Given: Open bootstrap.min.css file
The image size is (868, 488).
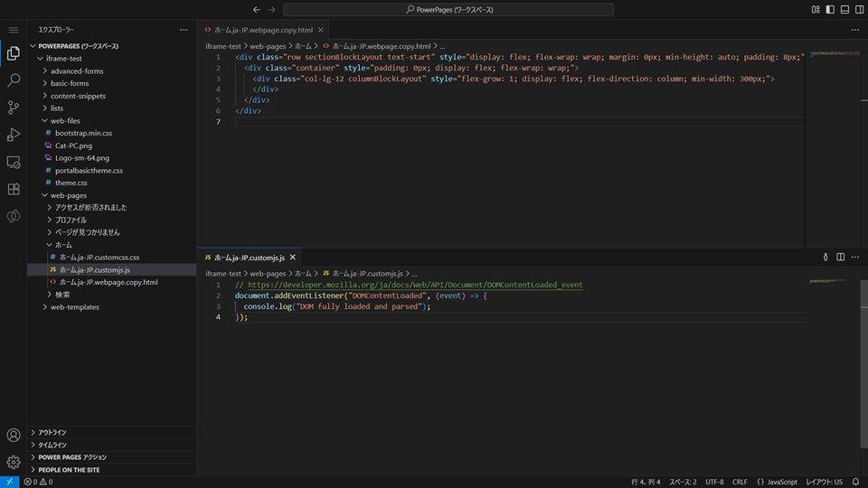Looking at the screenshot, I should pos(112,133).
